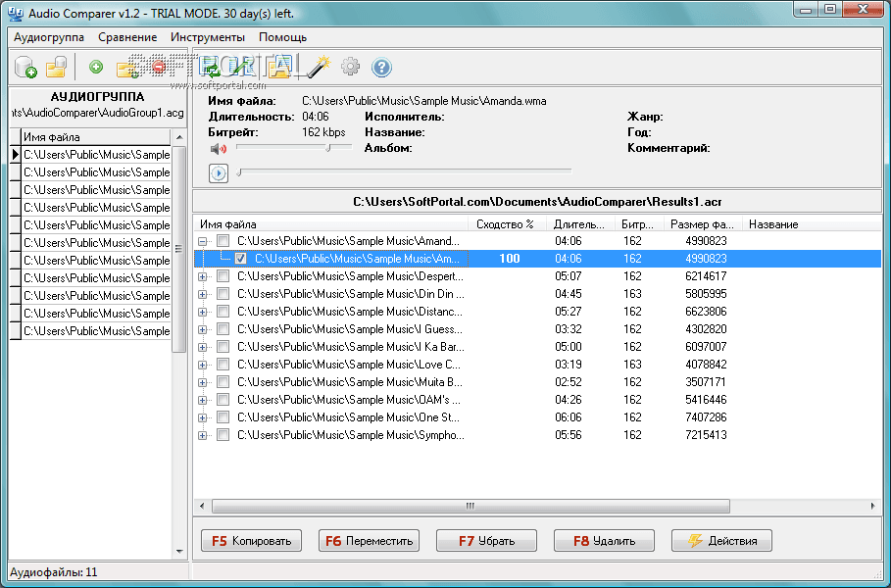Open the Сравнение menu
This screenshot has height=588, width=891.
(x=127, y=37)
